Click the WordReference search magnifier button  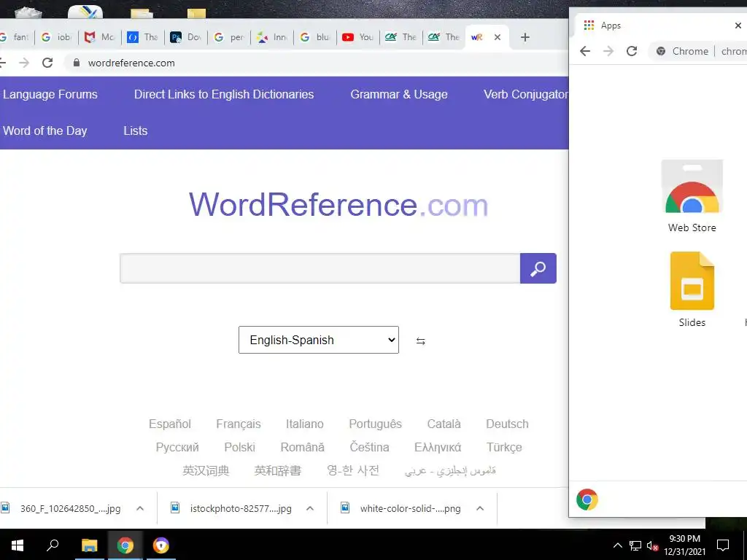click(538, 268)
